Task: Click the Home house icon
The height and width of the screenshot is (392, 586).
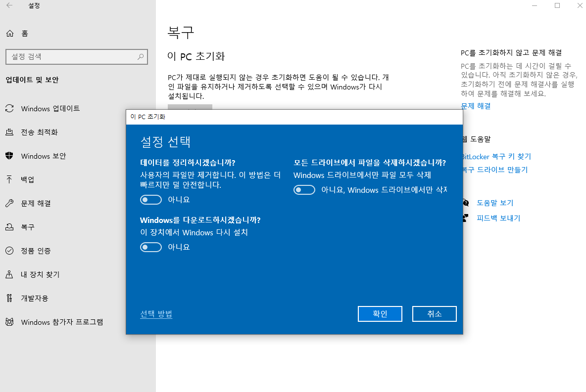Action: coord(10,34)
